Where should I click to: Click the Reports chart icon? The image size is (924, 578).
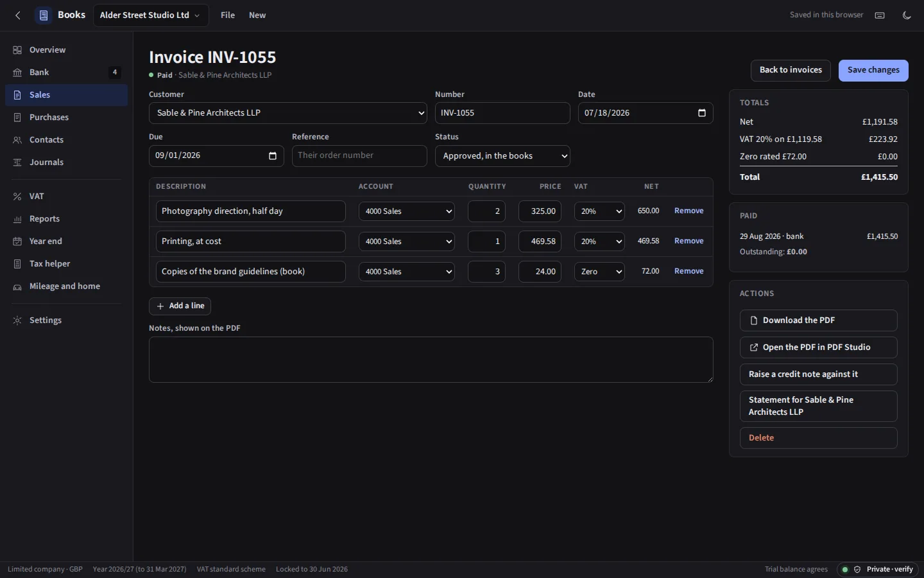click(17, 219)
